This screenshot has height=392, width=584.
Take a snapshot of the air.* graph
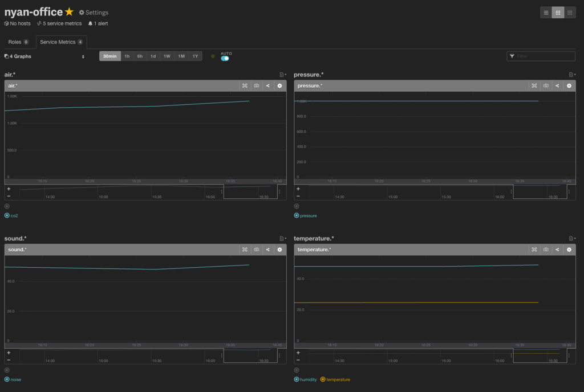coord(256,86)
